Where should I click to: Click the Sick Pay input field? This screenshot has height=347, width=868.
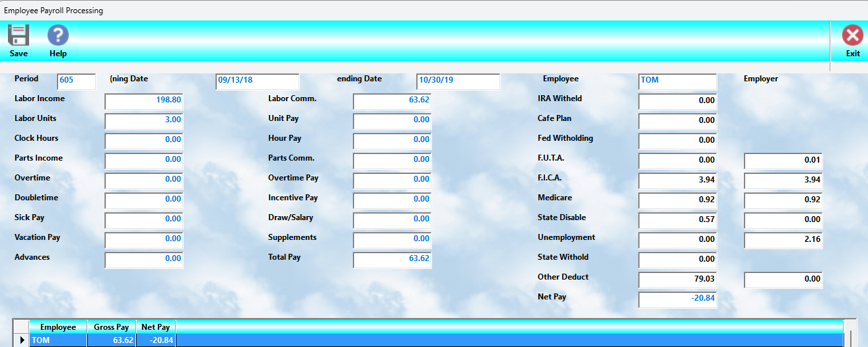pos(144,220)
